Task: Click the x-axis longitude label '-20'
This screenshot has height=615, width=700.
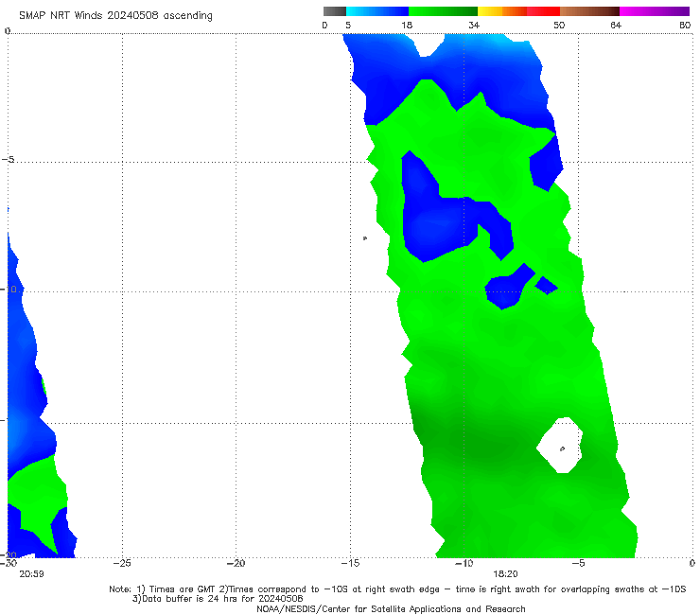Action: coord(236,564)
